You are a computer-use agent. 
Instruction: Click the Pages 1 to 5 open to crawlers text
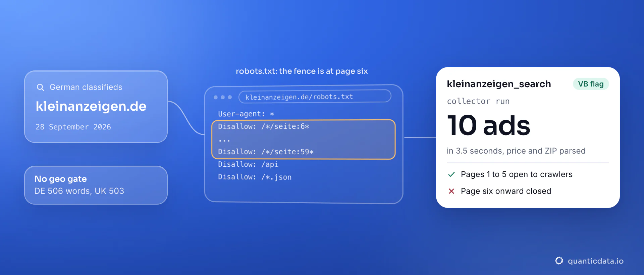coord(517,174)
